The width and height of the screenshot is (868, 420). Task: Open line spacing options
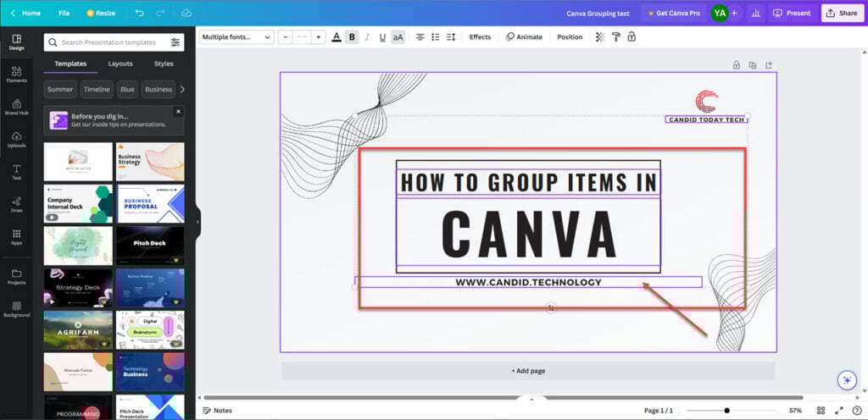[451, 37]
